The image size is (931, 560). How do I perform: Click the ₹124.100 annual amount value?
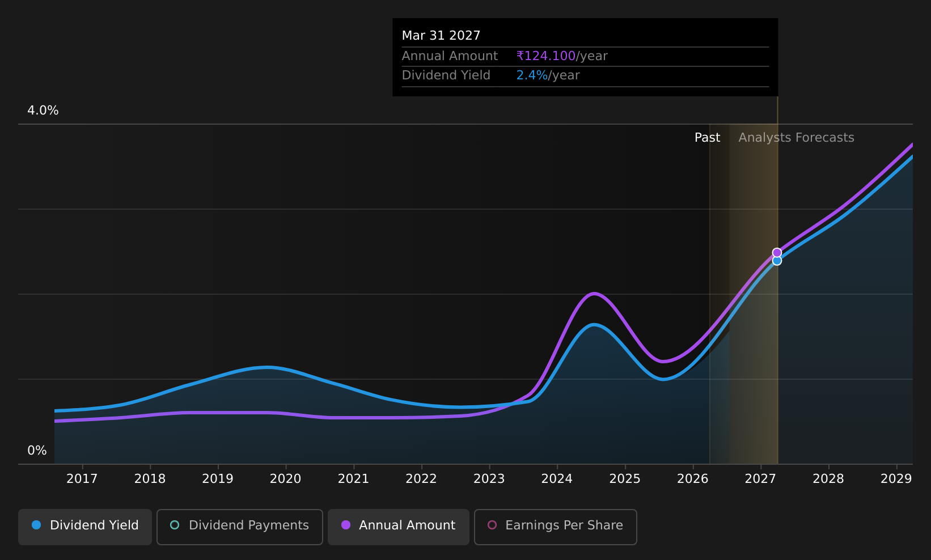click(546, 56)
